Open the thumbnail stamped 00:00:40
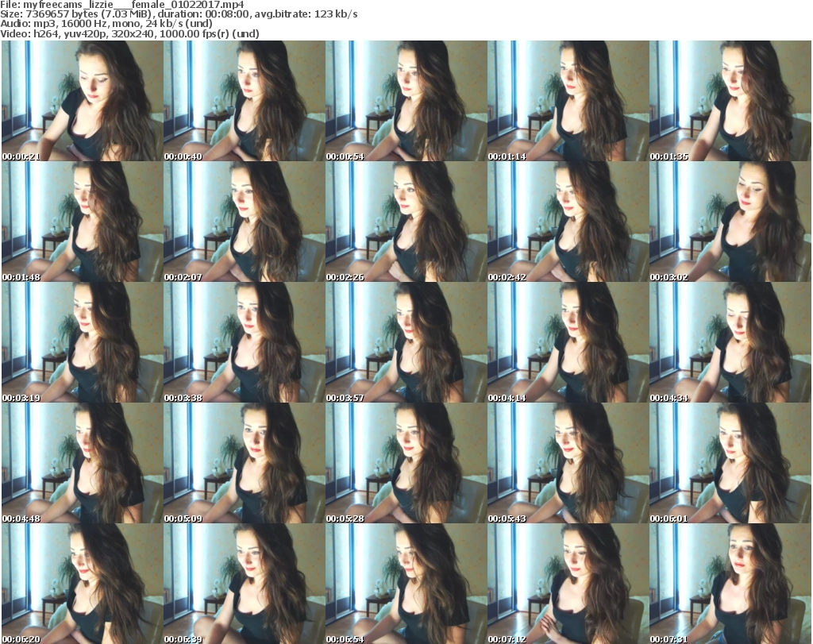 pos(245,101)
